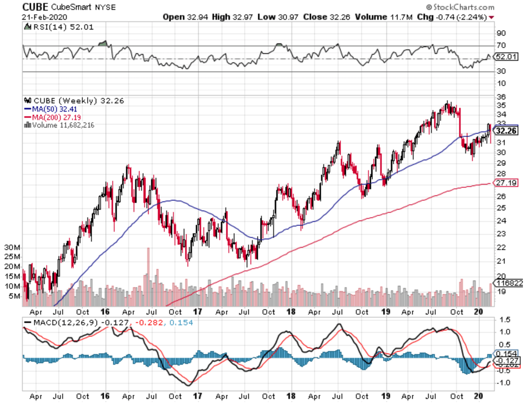
Task: Click the MA(50) 32.41 legend text
Action: [x=54, y=109]
